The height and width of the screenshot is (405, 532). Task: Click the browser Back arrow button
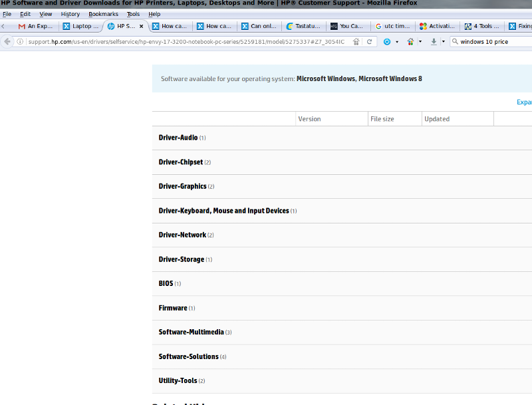[x=7, y=42]
